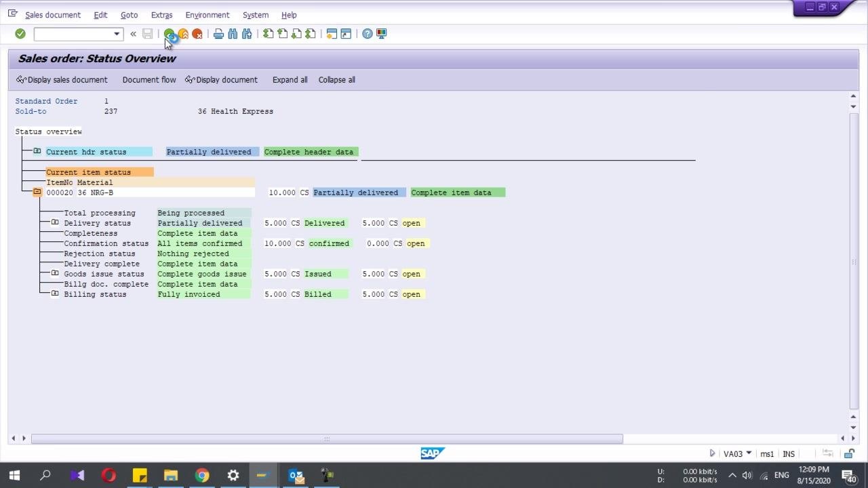
Task: Select the '36 Health Express' sold-to text
Action: coord(235,111)
